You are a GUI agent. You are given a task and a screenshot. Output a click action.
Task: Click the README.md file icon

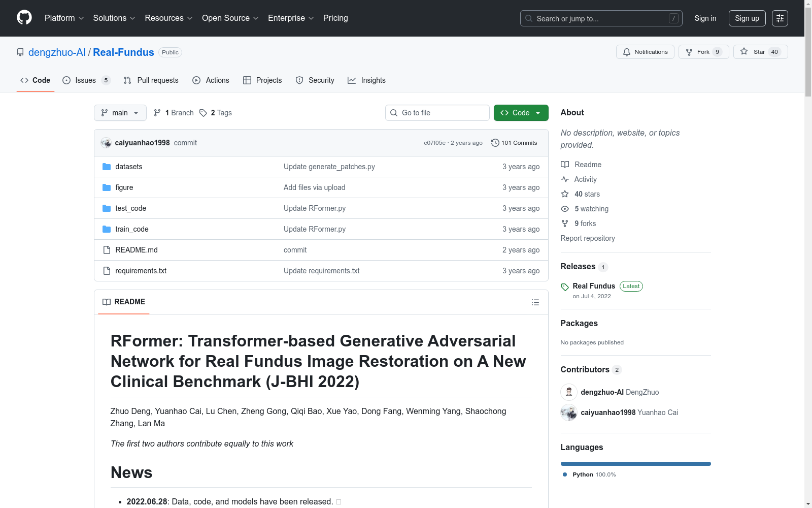(x=107, y=250)
